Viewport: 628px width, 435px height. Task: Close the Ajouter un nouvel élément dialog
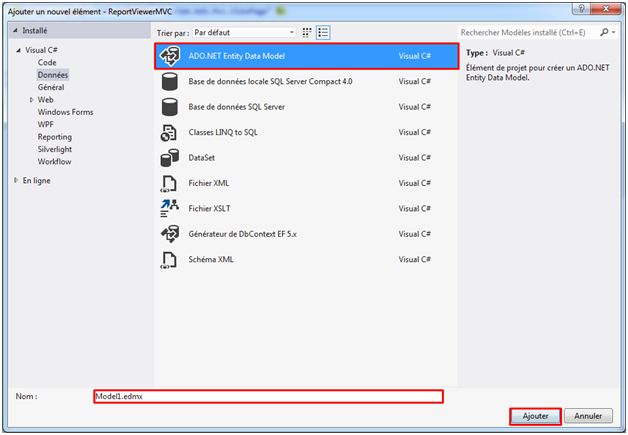[x=606, y=9]
